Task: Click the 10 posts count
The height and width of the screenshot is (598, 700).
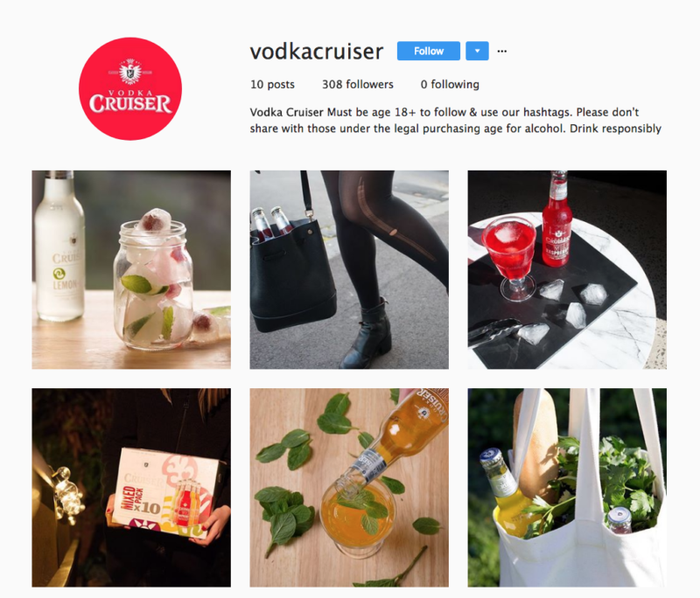Action: click(x=272, y=84)
